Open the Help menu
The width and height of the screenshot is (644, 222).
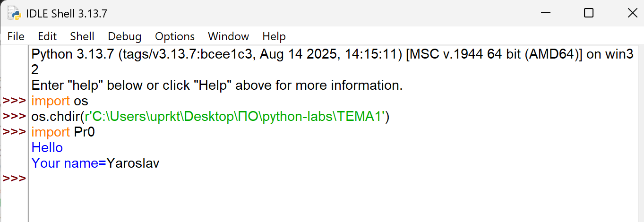(274, 36)
